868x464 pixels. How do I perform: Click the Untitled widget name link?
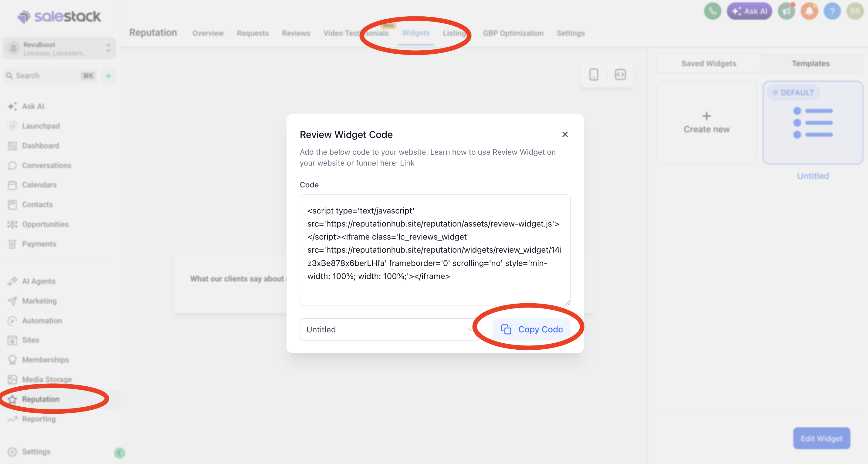coord(813,176)
